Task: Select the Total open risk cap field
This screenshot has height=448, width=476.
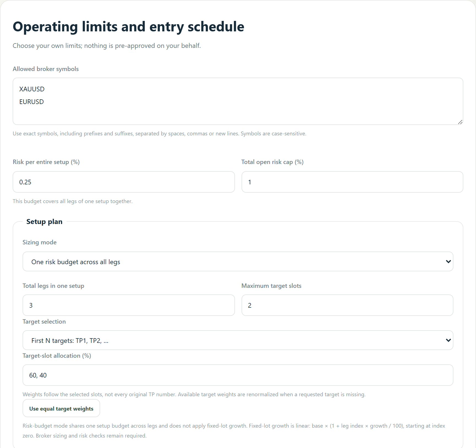Action: 352,182
